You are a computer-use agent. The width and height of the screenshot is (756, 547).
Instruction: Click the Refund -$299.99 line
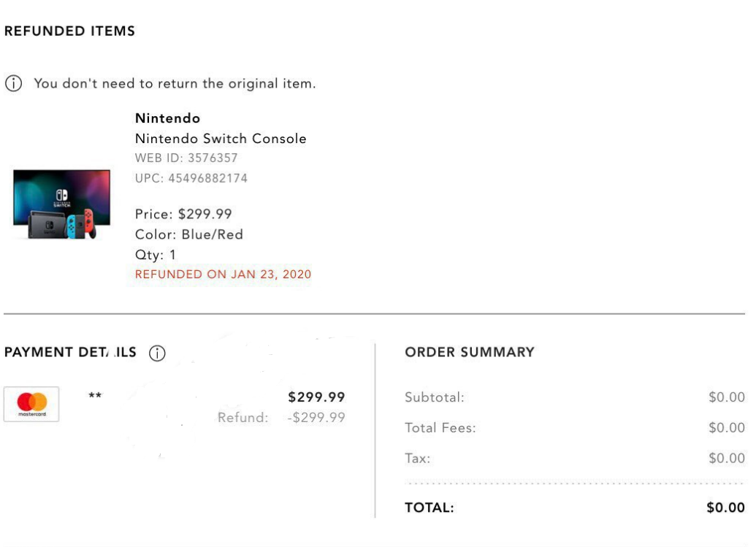[281, 418]
